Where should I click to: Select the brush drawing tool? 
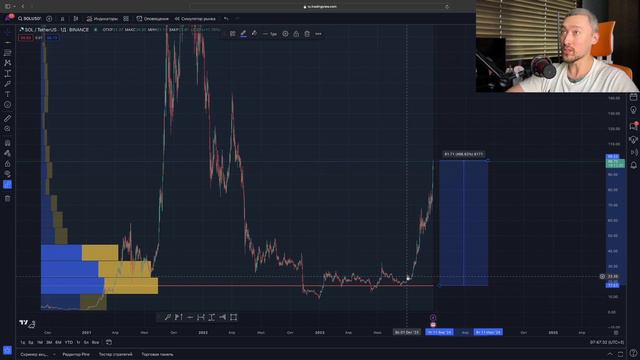click(x=8, y=84)
